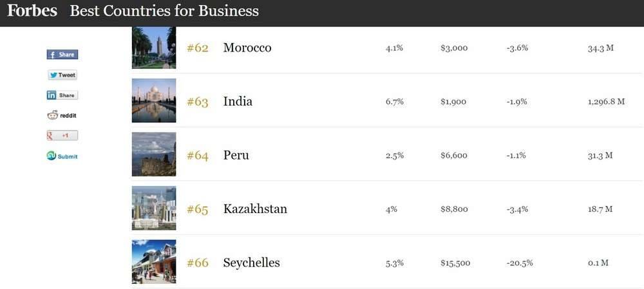Click the Google +1 button
The image size is (644, 289).
pyautogui.click(x=62, y=136)
